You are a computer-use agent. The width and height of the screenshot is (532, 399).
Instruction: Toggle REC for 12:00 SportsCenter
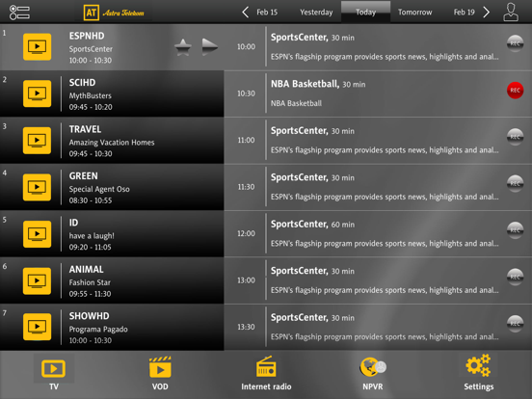515,230
